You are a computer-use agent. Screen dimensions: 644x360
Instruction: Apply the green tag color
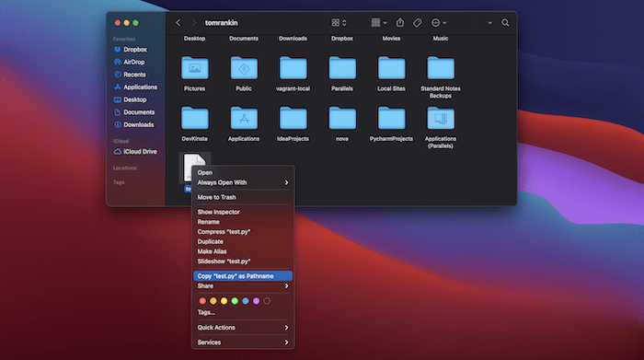235,301
